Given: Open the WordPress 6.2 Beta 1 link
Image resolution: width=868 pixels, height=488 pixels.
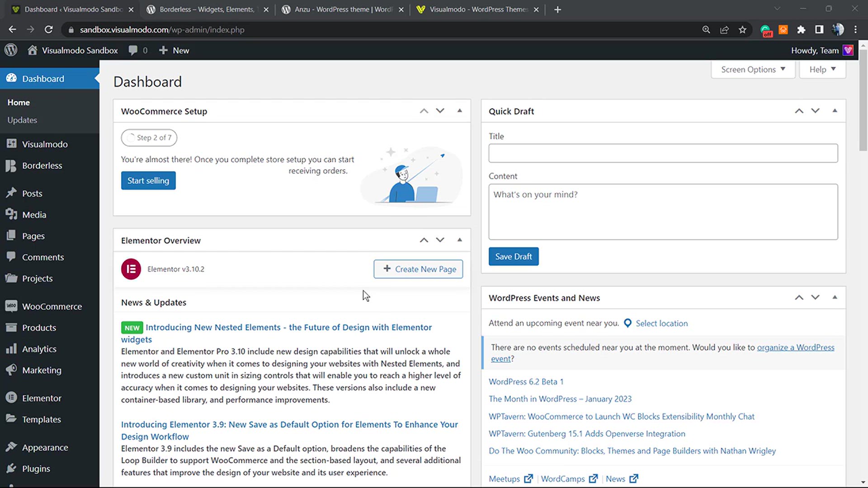Looking at the screenshot, I should tap(526, 381).
